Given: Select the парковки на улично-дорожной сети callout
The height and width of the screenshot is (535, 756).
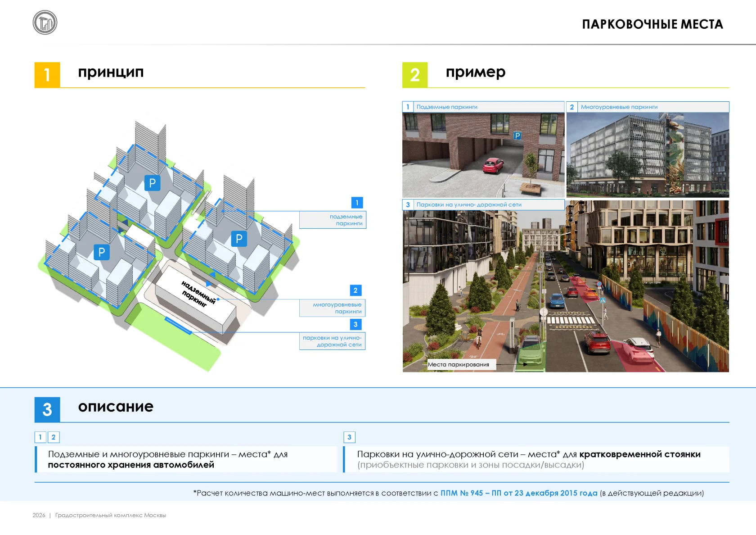Looking at the screenshot, I should click(x=332, y=341).
